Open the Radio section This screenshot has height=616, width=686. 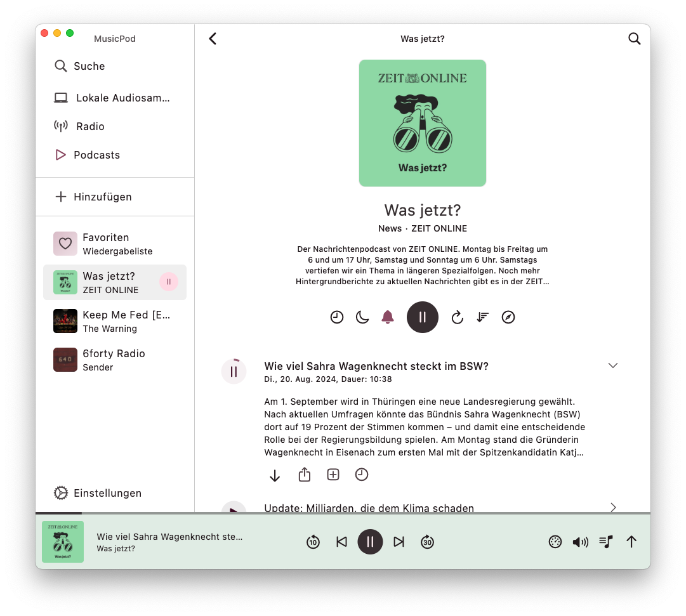115,126
